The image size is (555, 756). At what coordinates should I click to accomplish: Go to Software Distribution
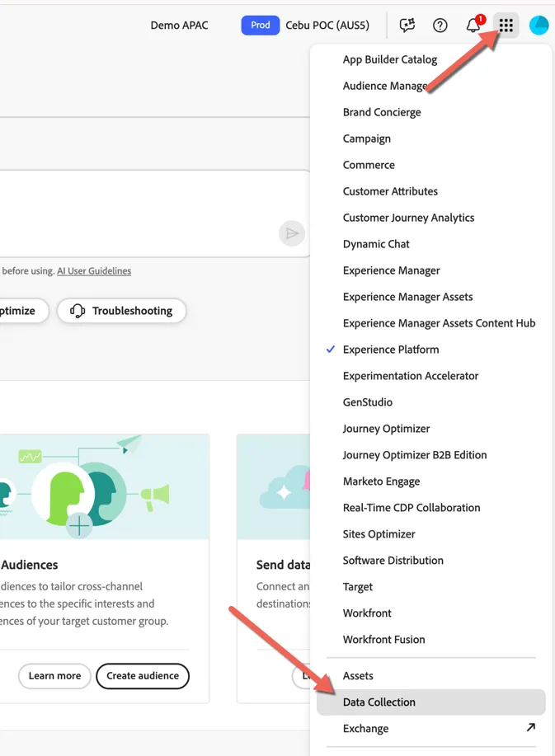click(x=393, y=561)
